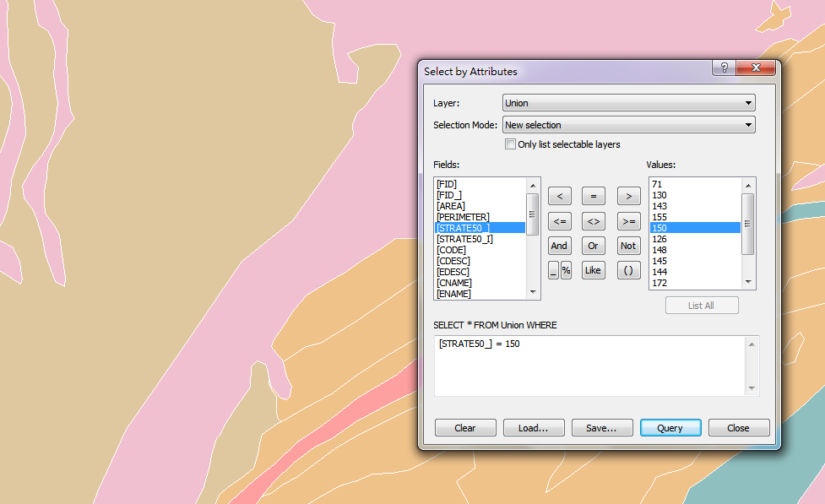The image size is (825, 504).
Task: Open the Load... query dialog
Action: click(x=534, y=428)
